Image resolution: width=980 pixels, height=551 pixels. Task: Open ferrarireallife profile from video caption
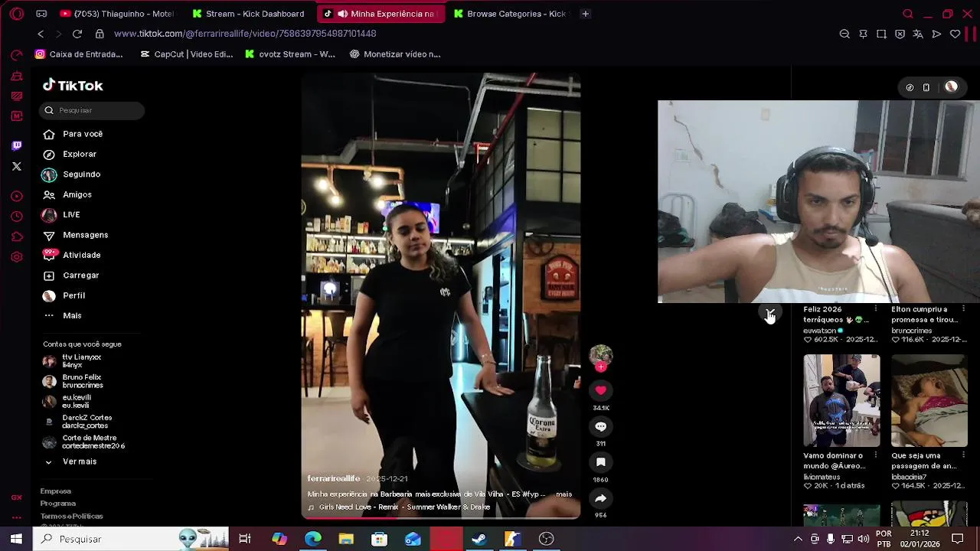coord(333,478)
